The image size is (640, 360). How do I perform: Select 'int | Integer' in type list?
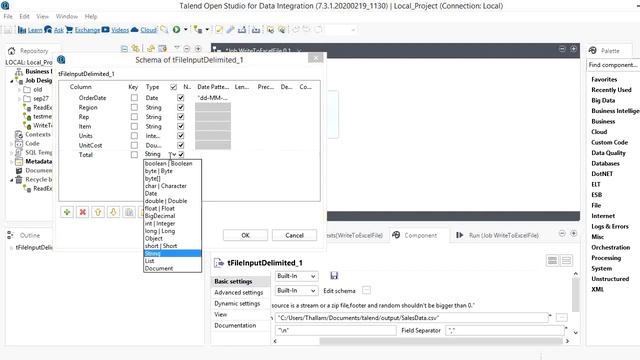(172, 223)
